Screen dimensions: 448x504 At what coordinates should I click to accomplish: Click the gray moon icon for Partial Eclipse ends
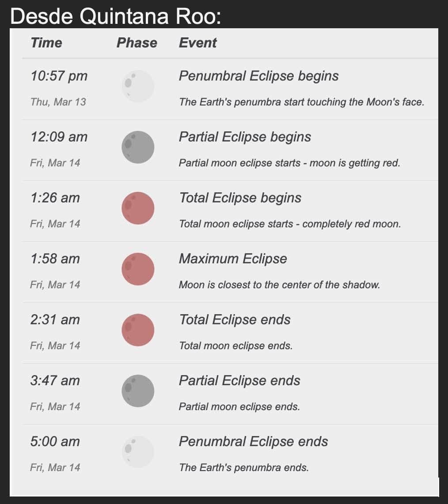138,391
